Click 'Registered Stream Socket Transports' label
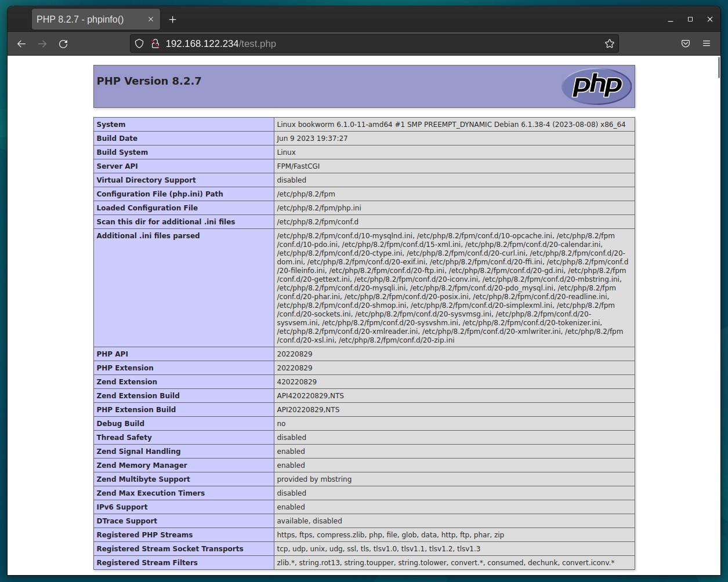The height and width of the screenshot is (582, 728). [x=170, y=549]
